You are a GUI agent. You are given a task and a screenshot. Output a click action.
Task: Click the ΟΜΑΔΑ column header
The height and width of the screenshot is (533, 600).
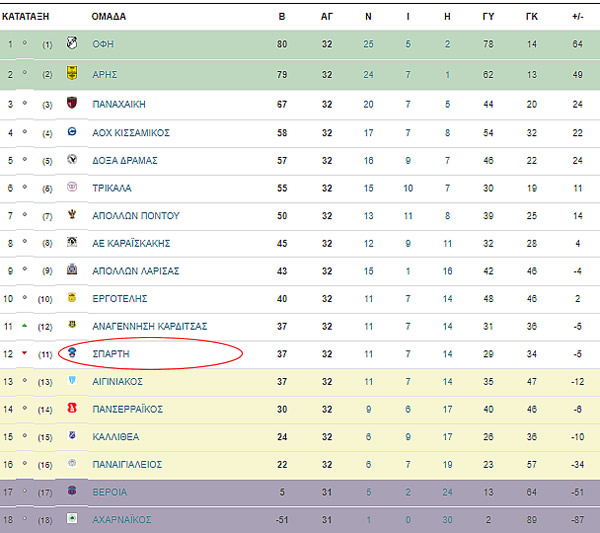click(x=109, y=17)
